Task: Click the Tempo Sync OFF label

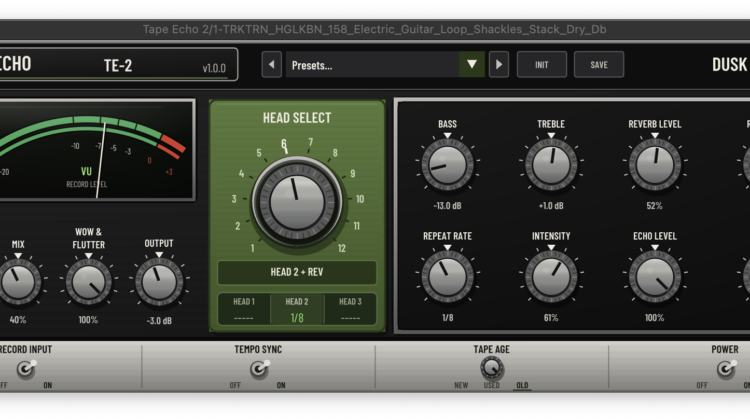Action: [x=235, y=385]
